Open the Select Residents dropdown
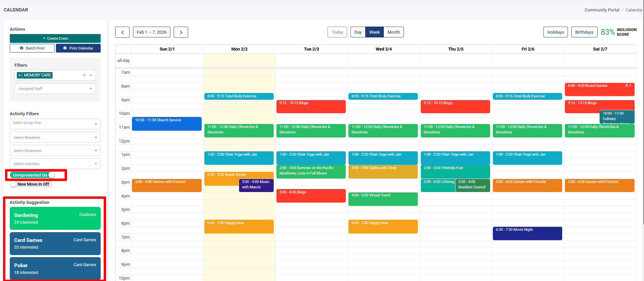 [x=55, y=137]
